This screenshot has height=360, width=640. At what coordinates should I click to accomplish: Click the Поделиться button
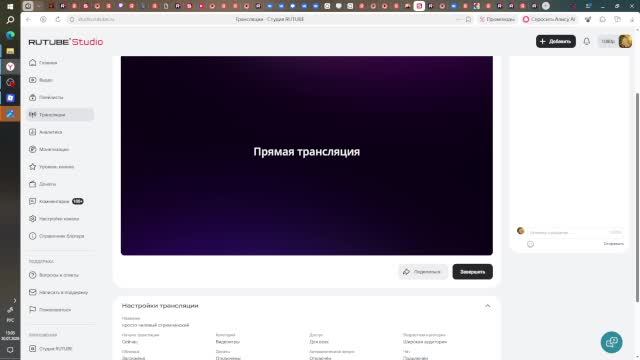(x=422, y=272)
